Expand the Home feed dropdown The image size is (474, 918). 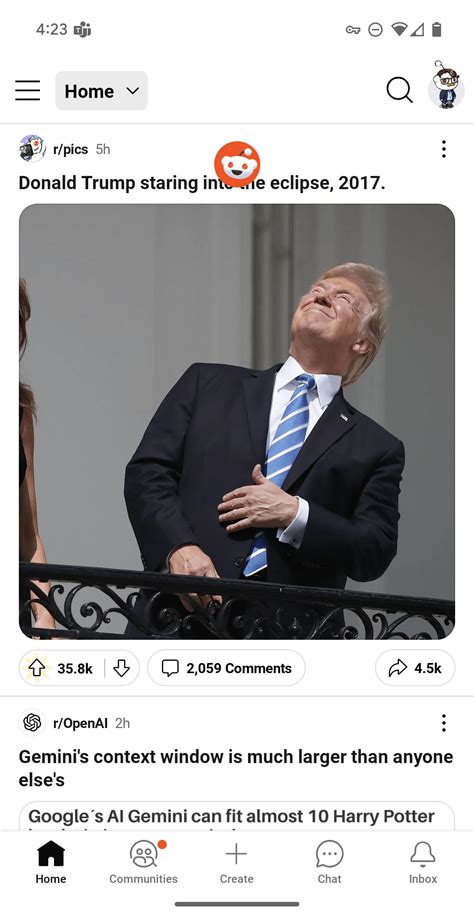pos(101,91)
